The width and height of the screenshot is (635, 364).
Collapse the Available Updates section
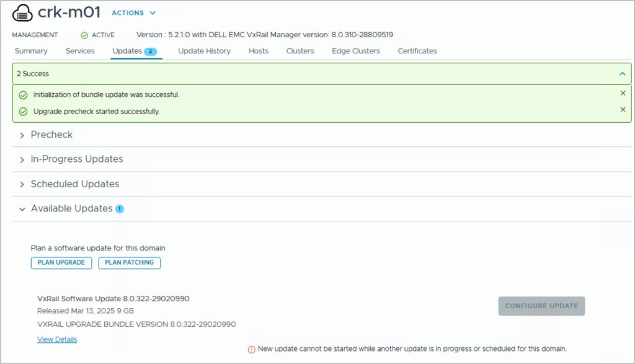tap(22, 209)
